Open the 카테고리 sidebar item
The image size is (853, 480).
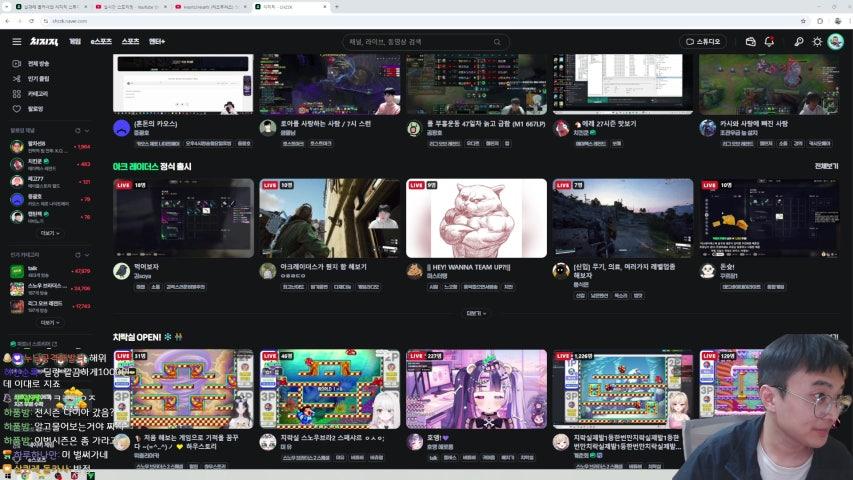37,93
